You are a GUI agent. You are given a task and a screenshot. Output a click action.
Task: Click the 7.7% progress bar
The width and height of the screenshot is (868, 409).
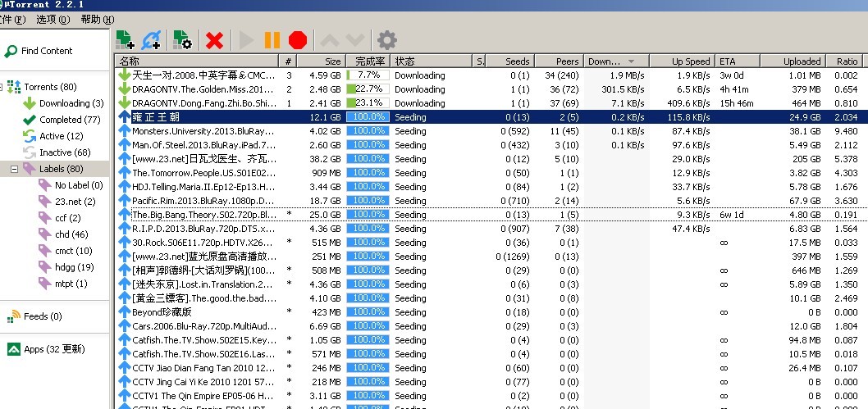point(368,75)
